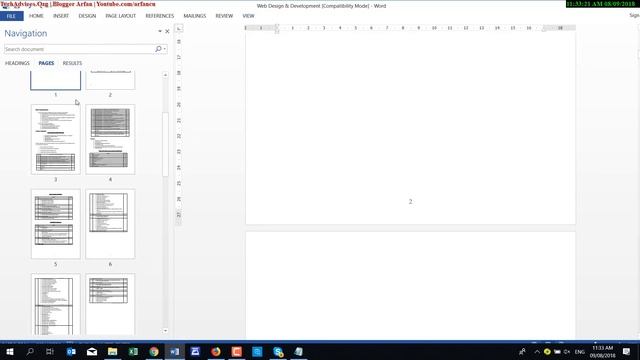Click the page number 2 in footer
The image size is (640, 360).
coord(411,202)
